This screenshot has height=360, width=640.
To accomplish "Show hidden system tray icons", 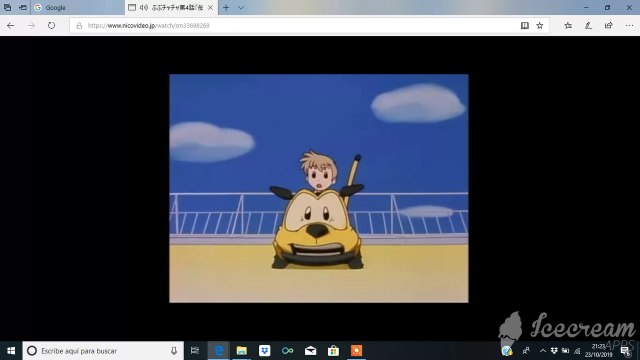I will pyautogui.click(x=542, y=351).
